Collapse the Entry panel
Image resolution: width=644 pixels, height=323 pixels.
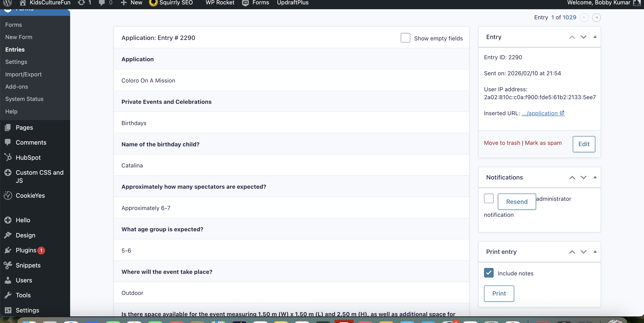pyautogui.click(x=595, y=37)
